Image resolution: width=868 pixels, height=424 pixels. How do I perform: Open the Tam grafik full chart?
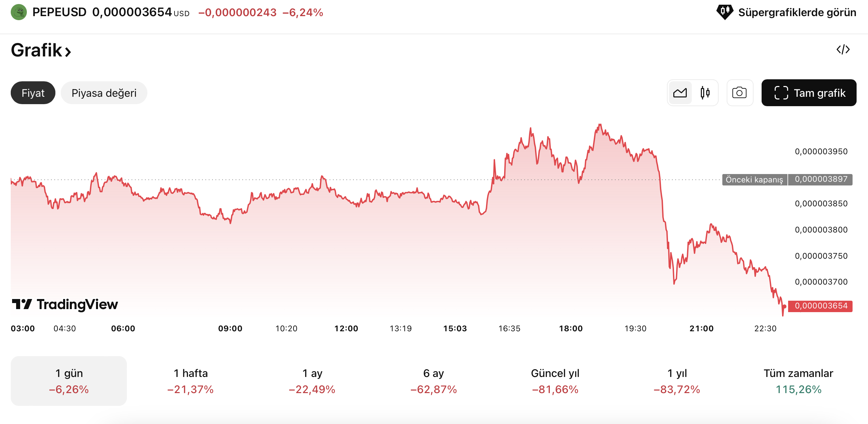coord(809,93)
